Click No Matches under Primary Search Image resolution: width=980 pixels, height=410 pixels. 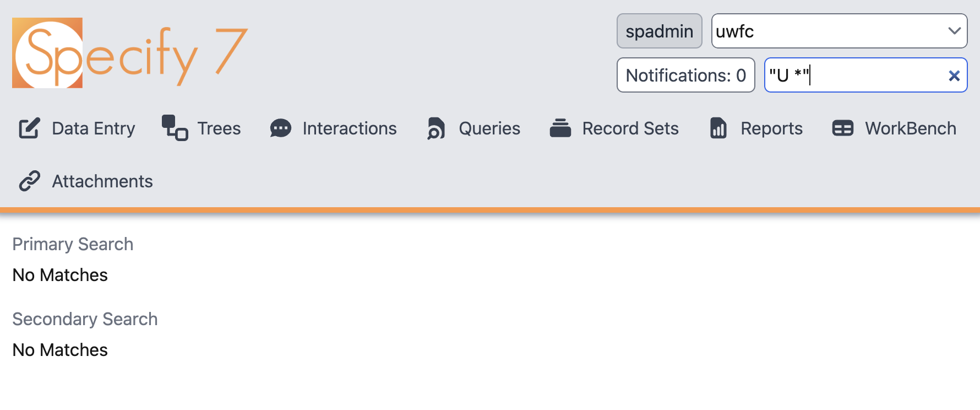(59, 274)
